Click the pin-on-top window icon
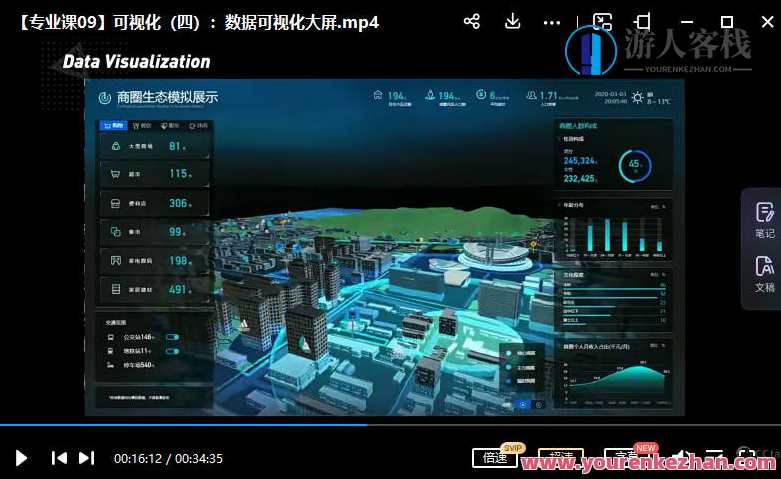This screenshot has height=479, width=781. point(643,21)
